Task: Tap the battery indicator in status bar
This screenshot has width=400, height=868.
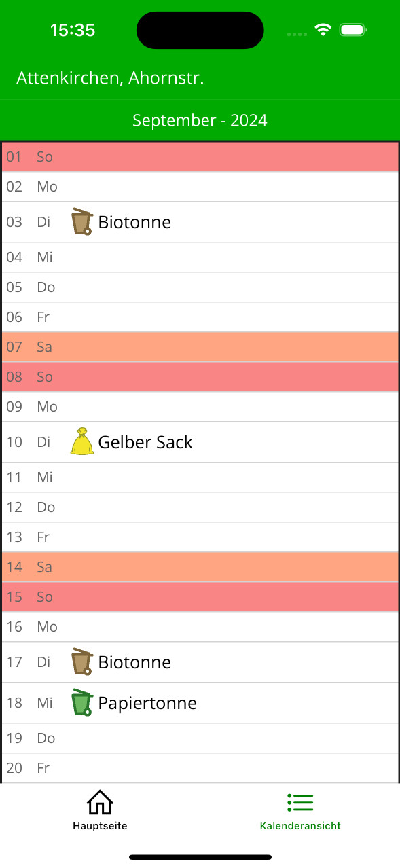Action: coord(353,30)
